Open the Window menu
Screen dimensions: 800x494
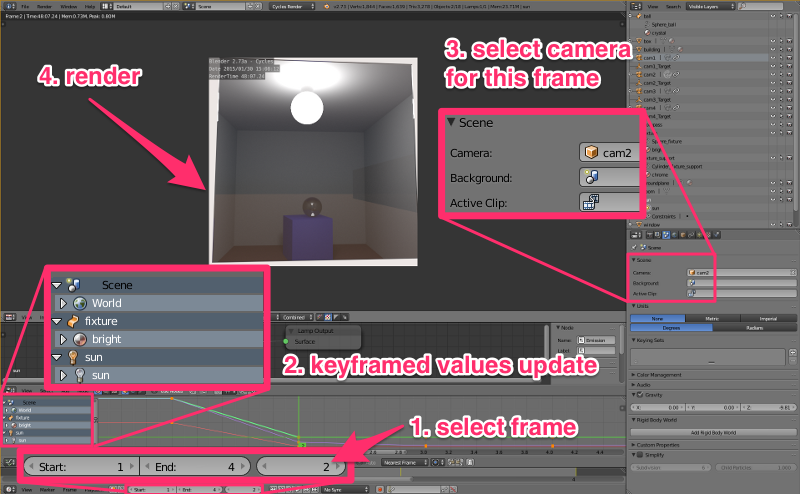point(68,7)
